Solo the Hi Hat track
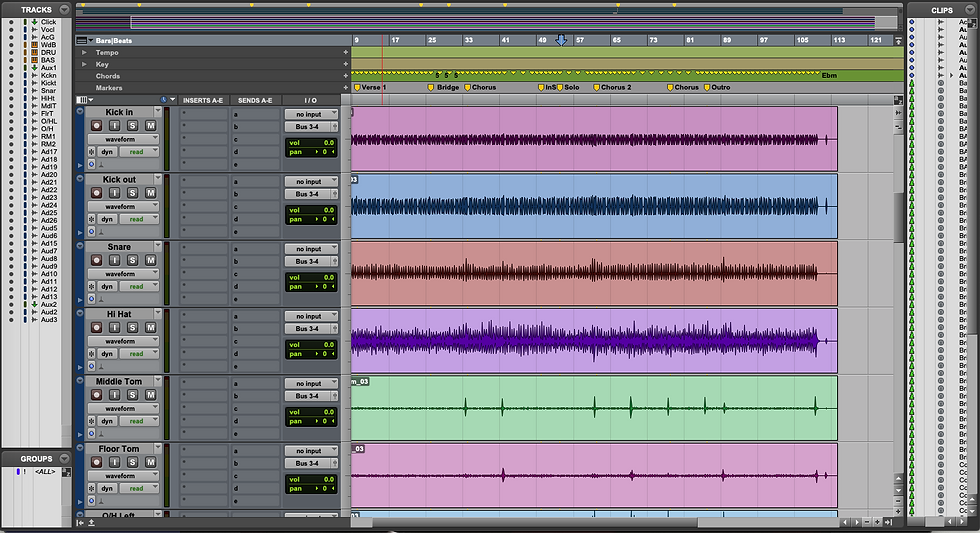This screenshot has height=533, width=980. [132, 327]
